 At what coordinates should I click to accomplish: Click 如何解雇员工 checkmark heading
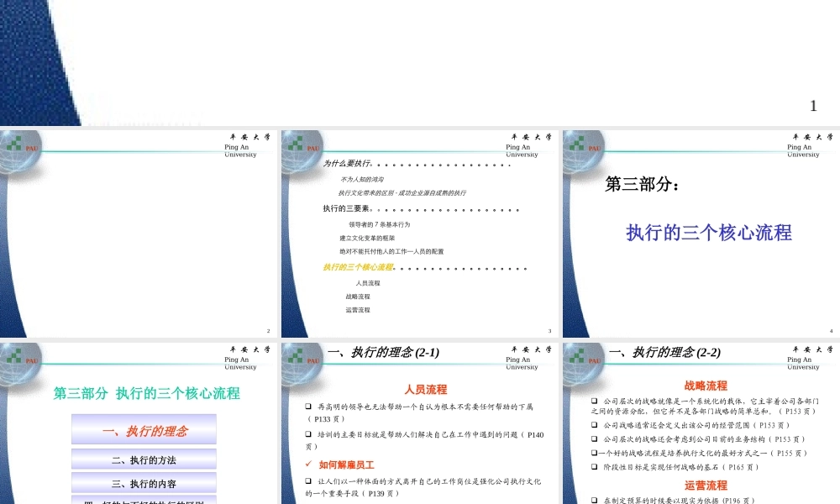pos(346,465)
